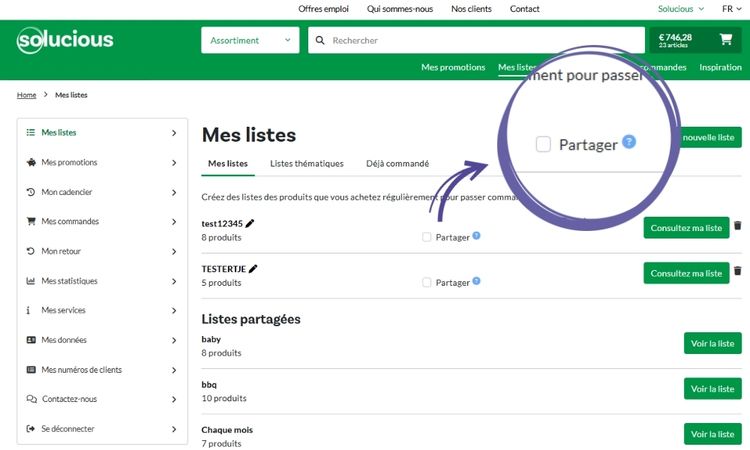
Task: Click Consultez ma liste for test12345
Action: 686,228
